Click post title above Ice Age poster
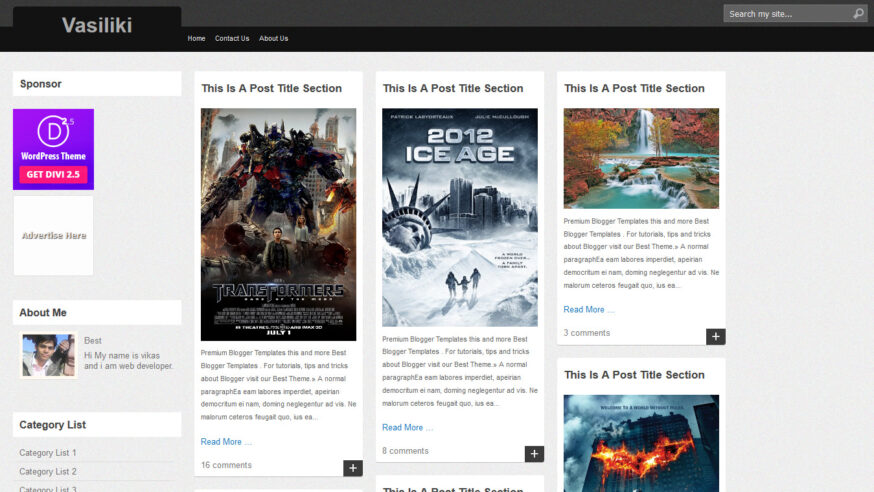The image size is (874, 492). point(453,88)
